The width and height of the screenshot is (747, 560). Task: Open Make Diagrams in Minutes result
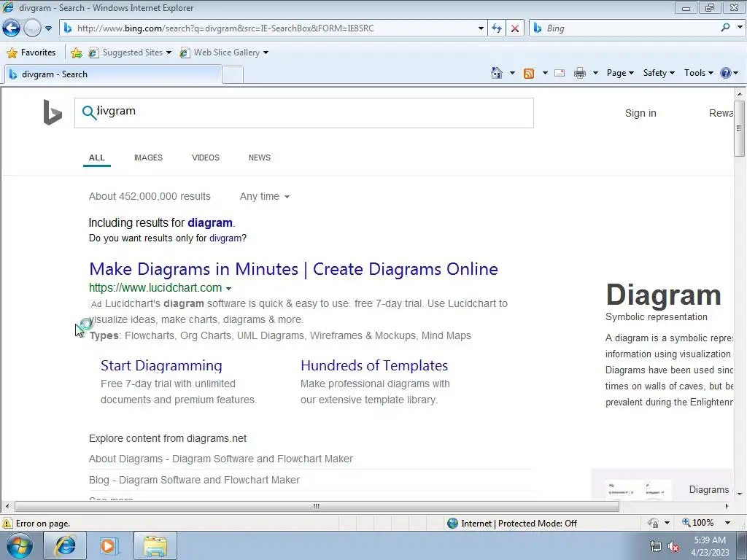click(293, 269)
